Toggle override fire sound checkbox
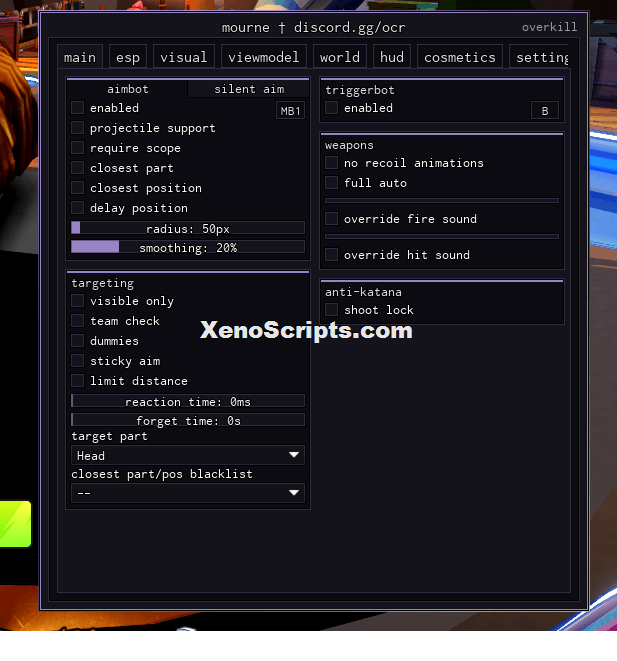Image resolution: width=617 pixels, height=661 pixels. (x=331, y=219)
